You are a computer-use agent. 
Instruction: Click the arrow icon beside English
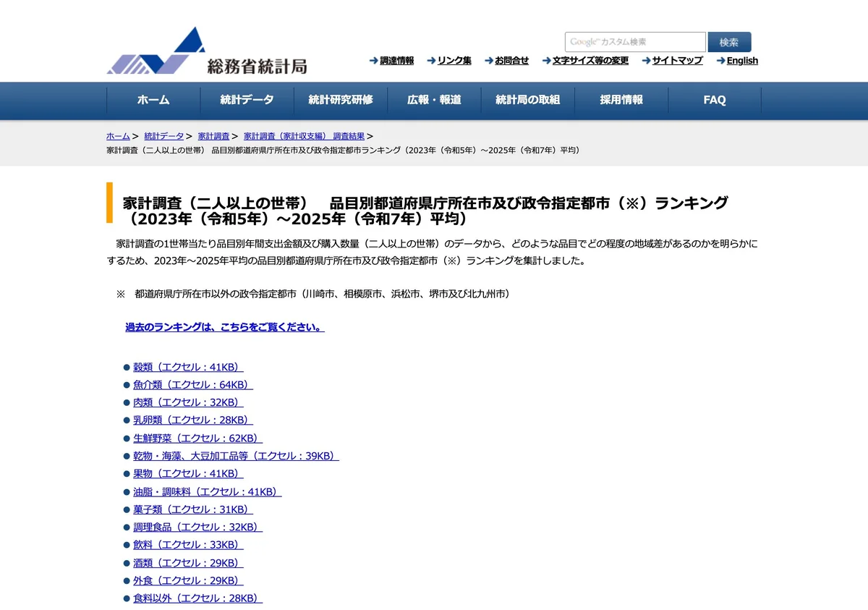tap(720, 61)
